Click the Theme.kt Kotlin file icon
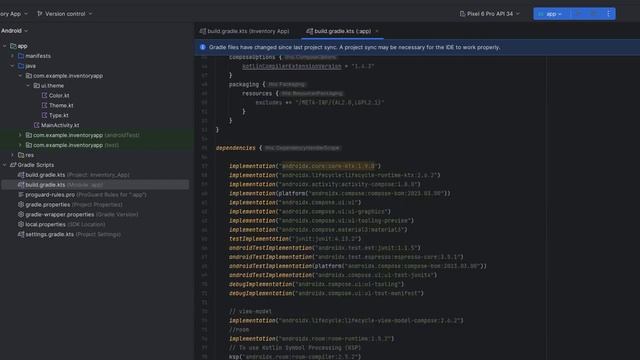The image size is (640, 360). click(x=44, y=105)
